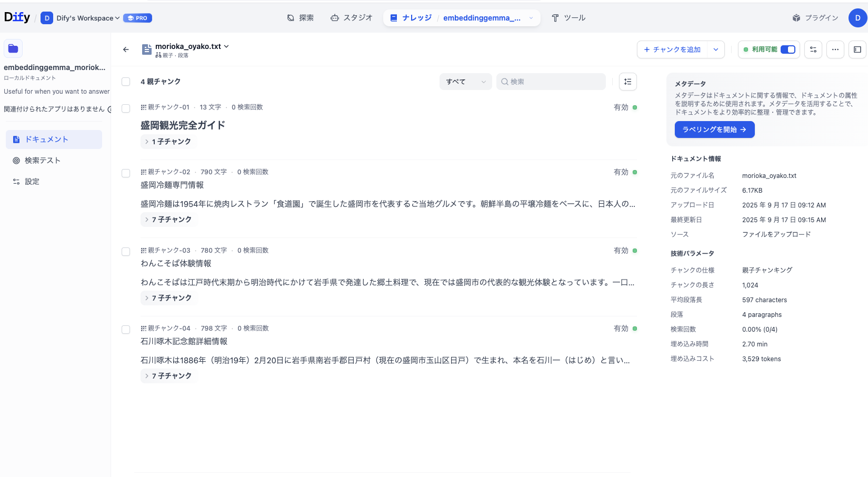Click the ラベリングを開始 button
Screen dimensions: 868x477
714,130
